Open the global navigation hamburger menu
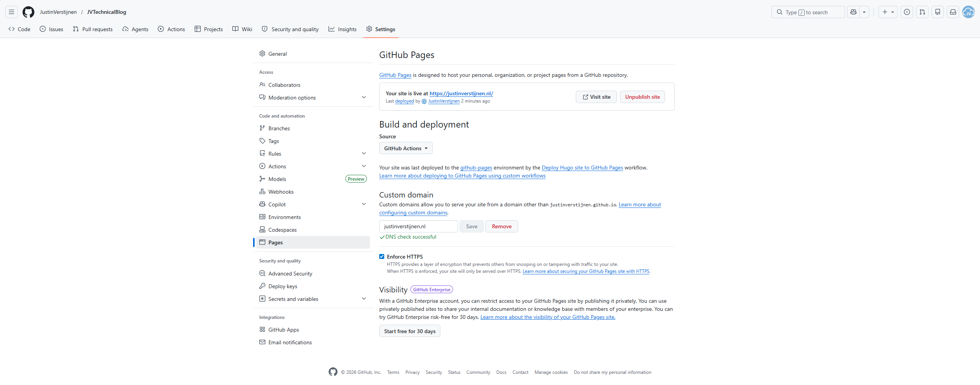 [x=12, y=12]
